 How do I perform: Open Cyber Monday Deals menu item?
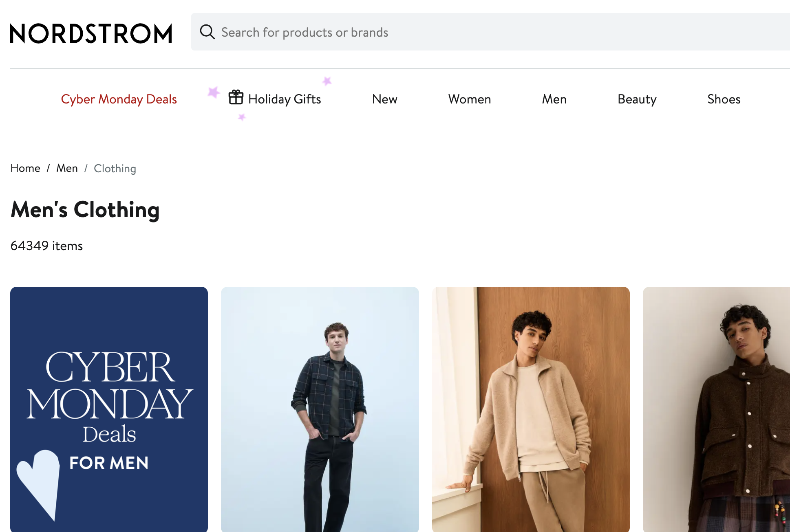coord(119,99)
